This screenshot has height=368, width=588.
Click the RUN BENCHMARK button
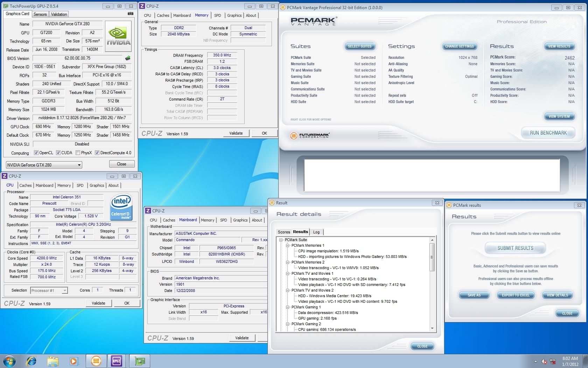tap(548, 133)
